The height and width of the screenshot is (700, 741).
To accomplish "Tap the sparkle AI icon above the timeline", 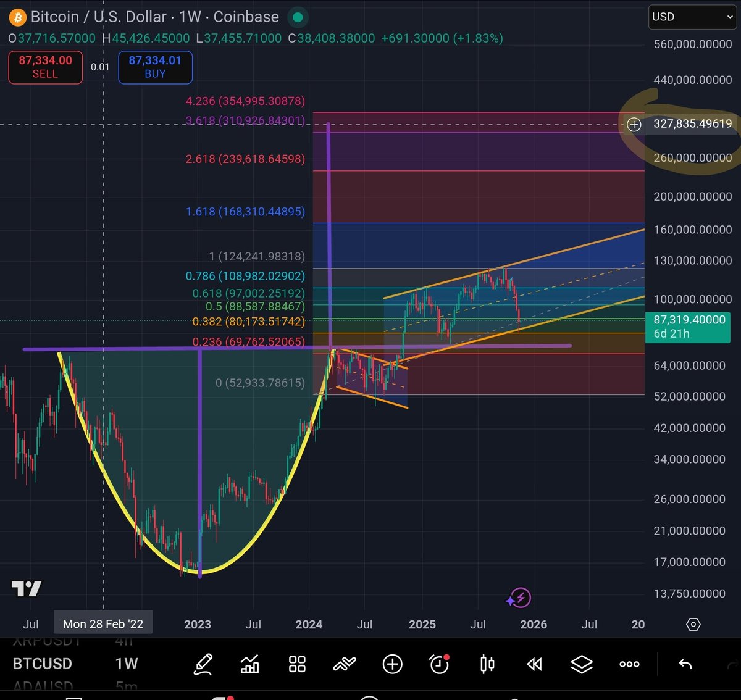I will tap(519, 598).
